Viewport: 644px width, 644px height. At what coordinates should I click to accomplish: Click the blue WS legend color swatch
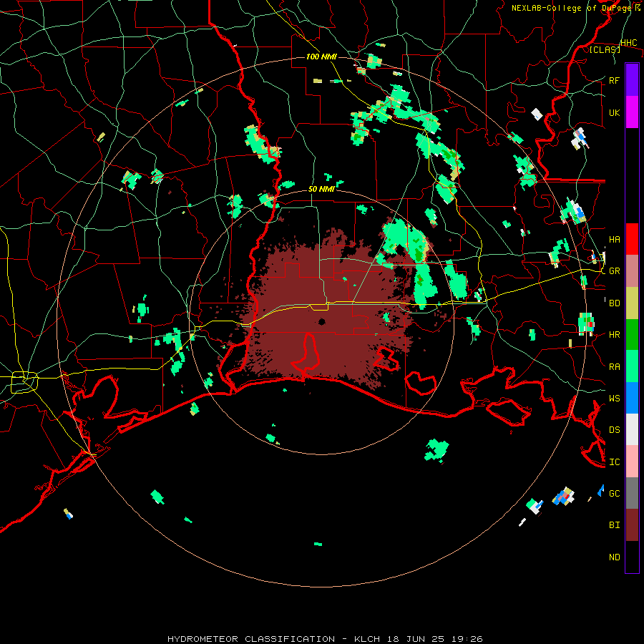[632, 398]
